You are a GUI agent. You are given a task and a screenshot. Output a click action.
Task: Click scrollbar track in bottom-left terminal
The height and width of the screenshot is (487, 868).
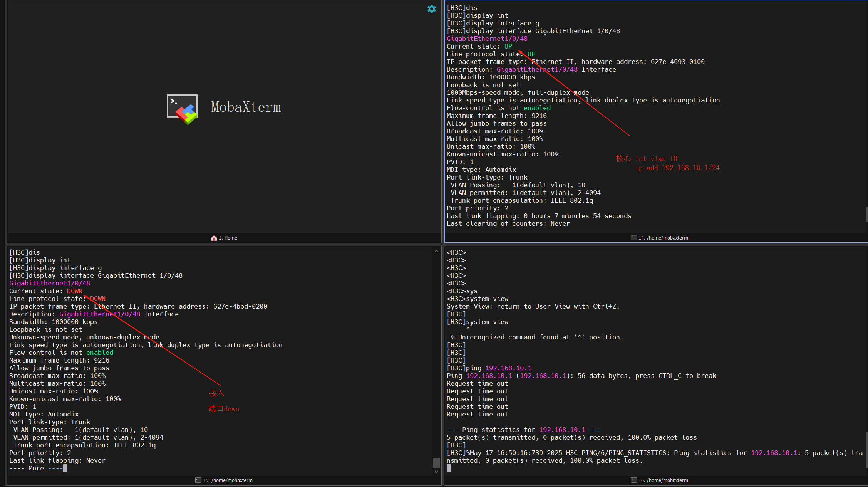(x=436, y=347)
